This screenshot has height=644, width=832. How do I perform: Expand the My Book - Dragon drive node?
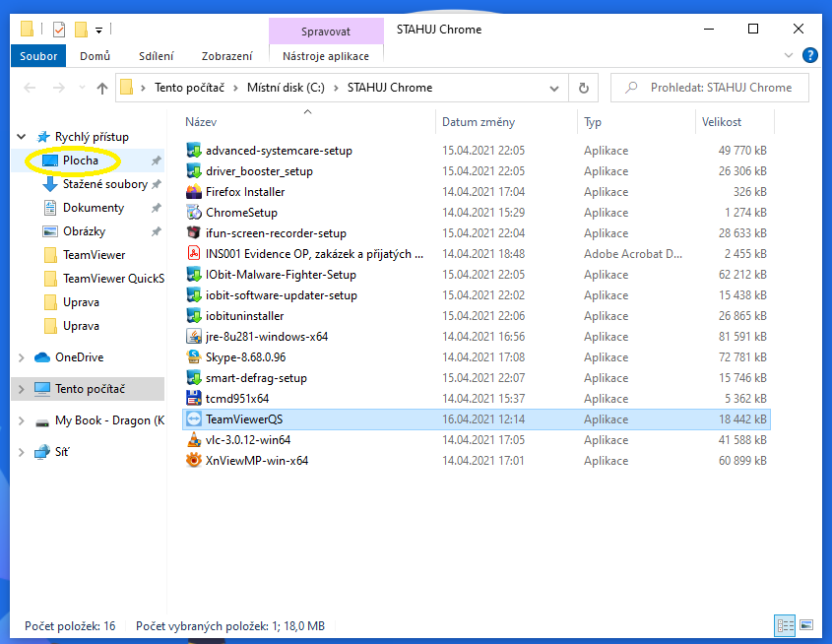22,420
